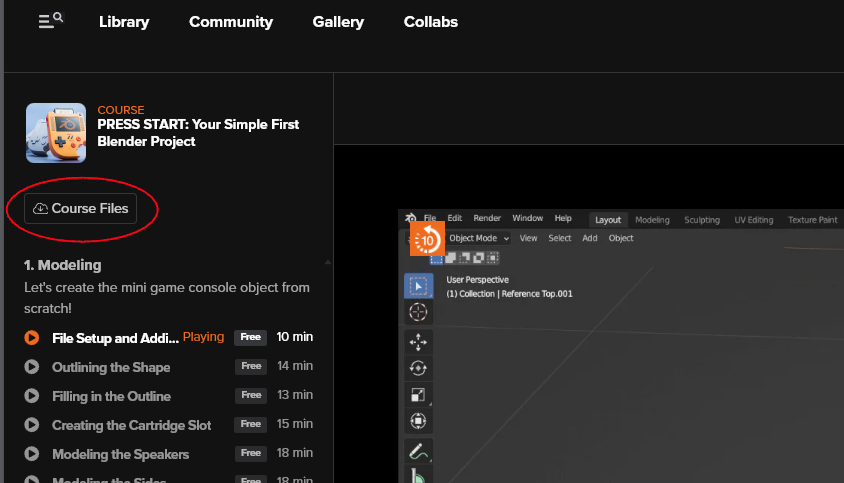Click the 10 min duration text
This screenshot has height=483, width=844.
click(294, 337)
